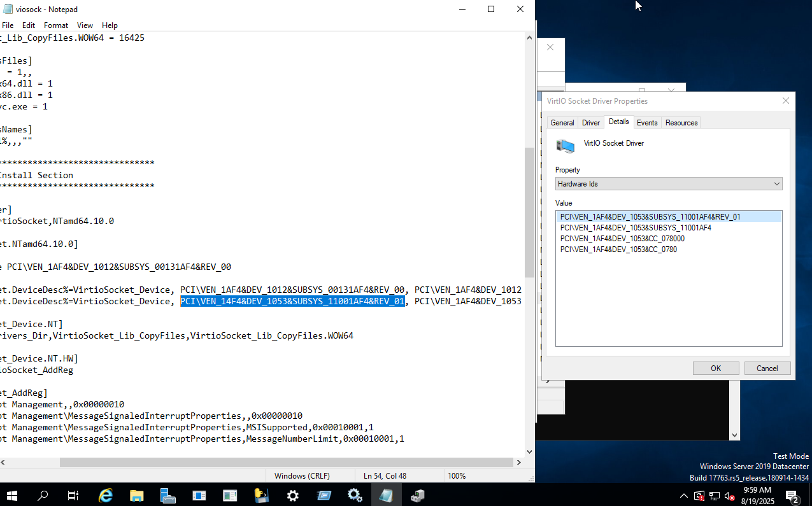Open the Help menu in Notepad
812x506 pixels.
pyautogui.click(x=110, y=25)
